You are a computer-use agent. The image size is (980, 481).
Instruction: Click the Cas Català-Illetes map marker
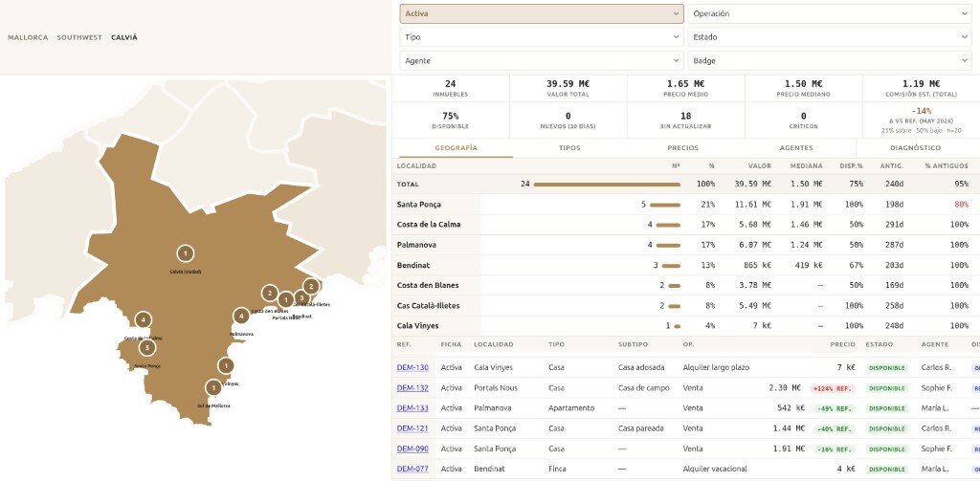(x=311, y=287)
